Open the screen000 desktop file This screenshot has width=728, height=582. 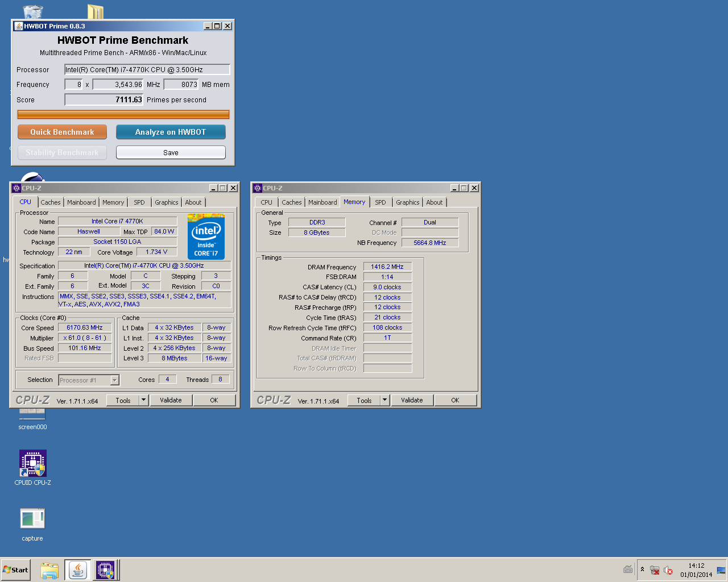tap(32, 421)
